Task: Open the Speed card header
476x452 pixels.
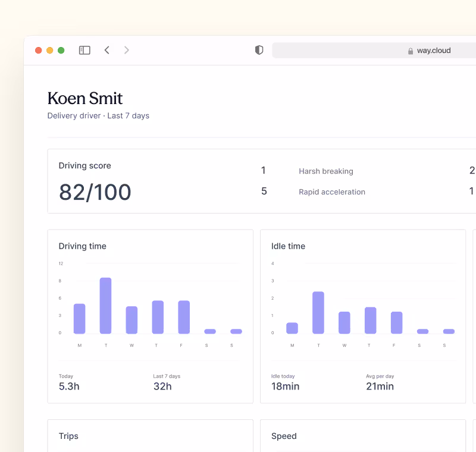Action: pos(284,436)
